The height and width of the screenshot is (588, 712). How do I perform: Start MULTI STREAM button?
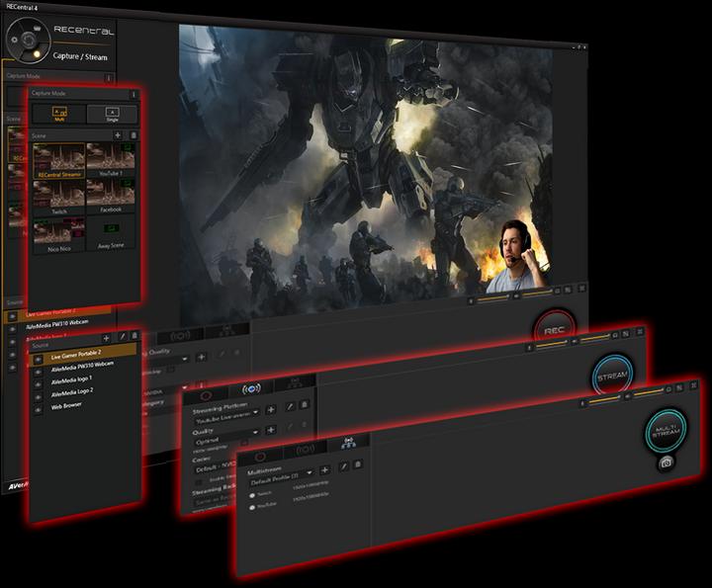pos(667,431)
